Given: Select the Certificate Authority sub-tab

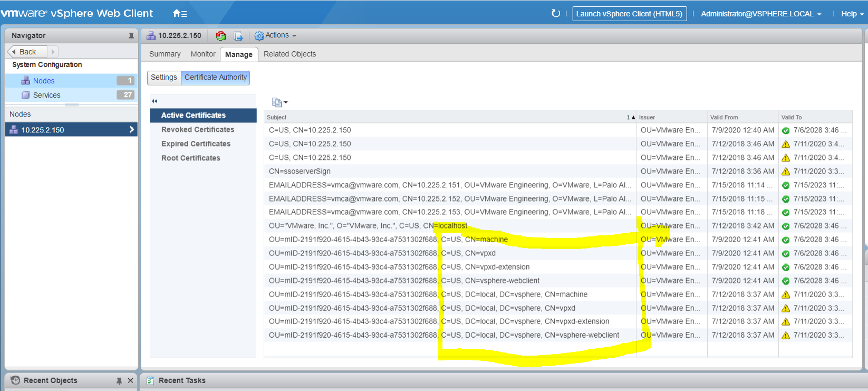Looking at the screenshot, I should tap(216, 78).
